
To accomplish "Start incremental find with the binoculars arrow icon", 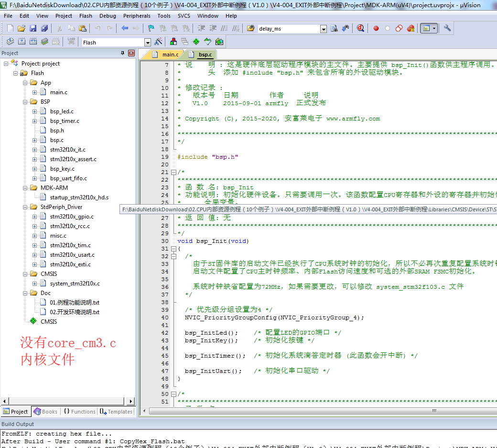I will coord(346,29).
